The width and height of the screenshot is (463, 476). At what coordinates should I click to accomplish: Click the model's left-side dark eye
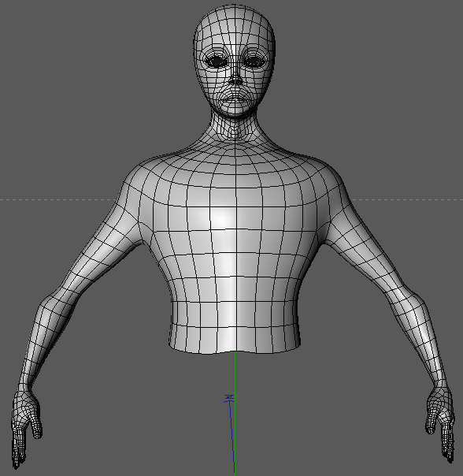point(216,61)
